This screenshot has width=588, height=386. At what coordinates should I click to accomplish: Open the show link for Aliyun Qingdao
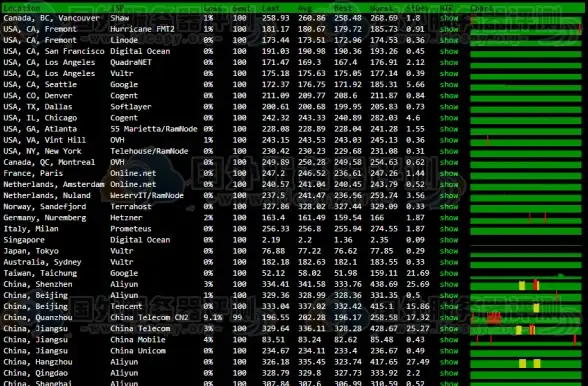pos(449,373)
